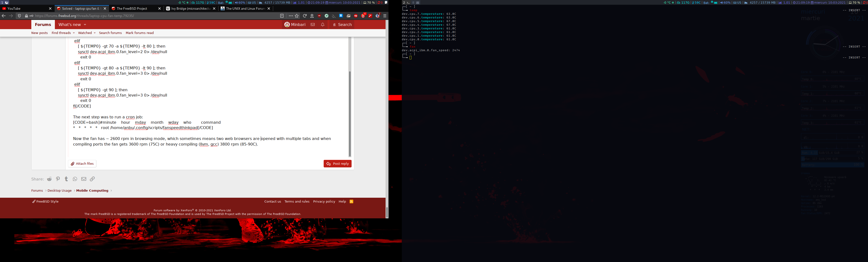This screenshot has height=262, width=868.
Task: Close The FreeBSD Project tab
Action: [159, 9]
